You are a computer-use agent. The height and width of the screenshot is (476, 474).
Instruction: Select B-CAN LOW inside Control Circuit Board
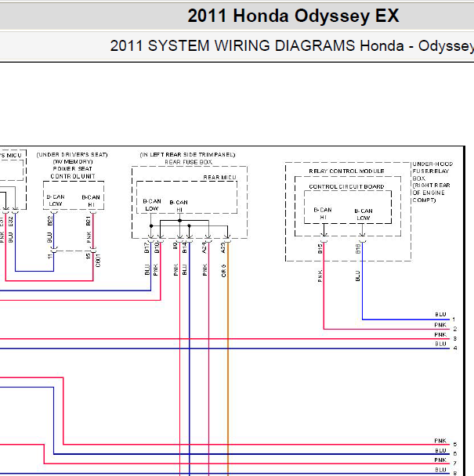click(364, 215)
